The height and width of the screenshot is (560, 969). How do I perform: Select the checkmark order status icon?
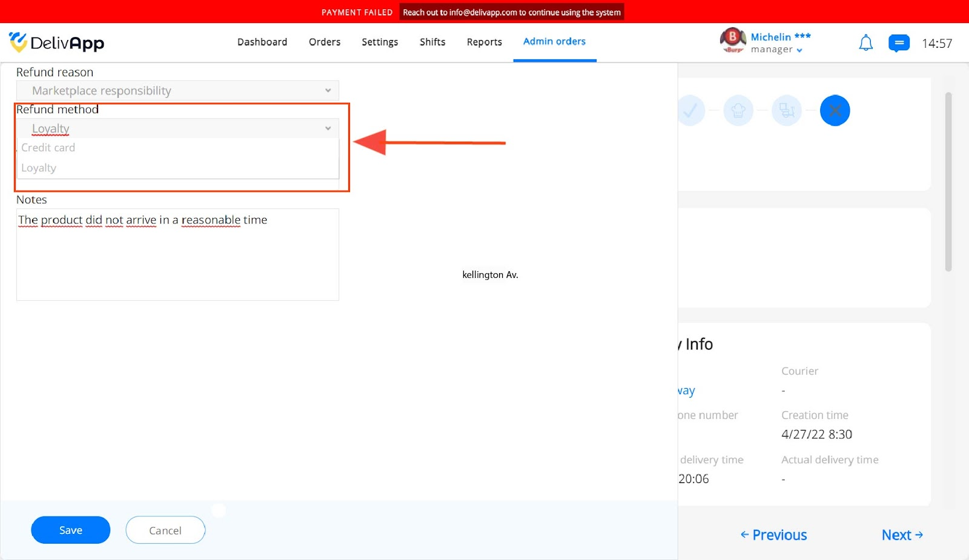pyautogui.click(x=690, y=111)
